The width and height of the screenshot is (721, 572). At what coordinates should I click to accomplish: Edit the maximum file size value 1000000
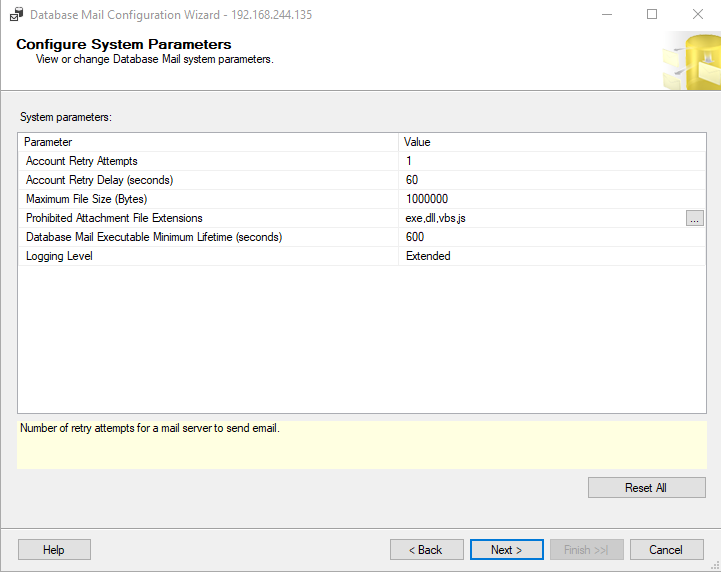pyautogui.click(x=551, y=199)
